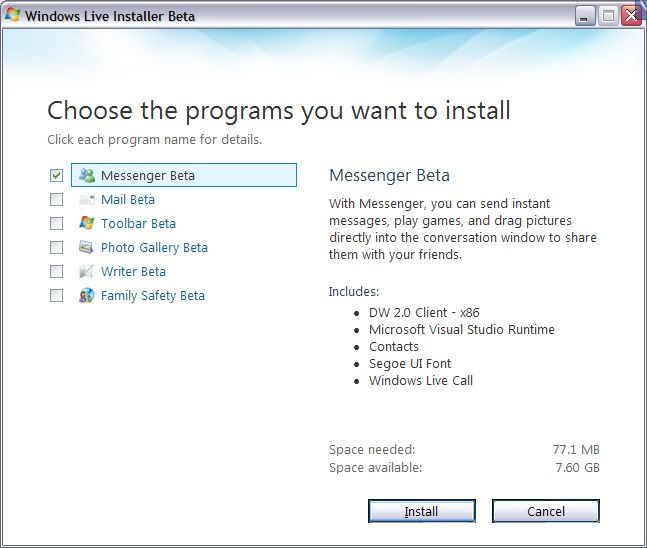Check the Mail Beta checkbox
Screen dimensions: 647x548
(57, 200)
